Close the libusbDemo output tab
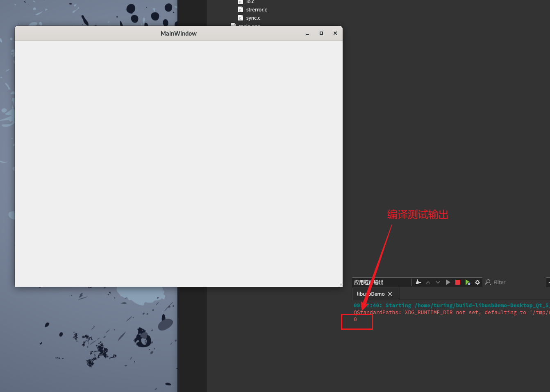This screenshot has width=550, height=392. point(390,294)
